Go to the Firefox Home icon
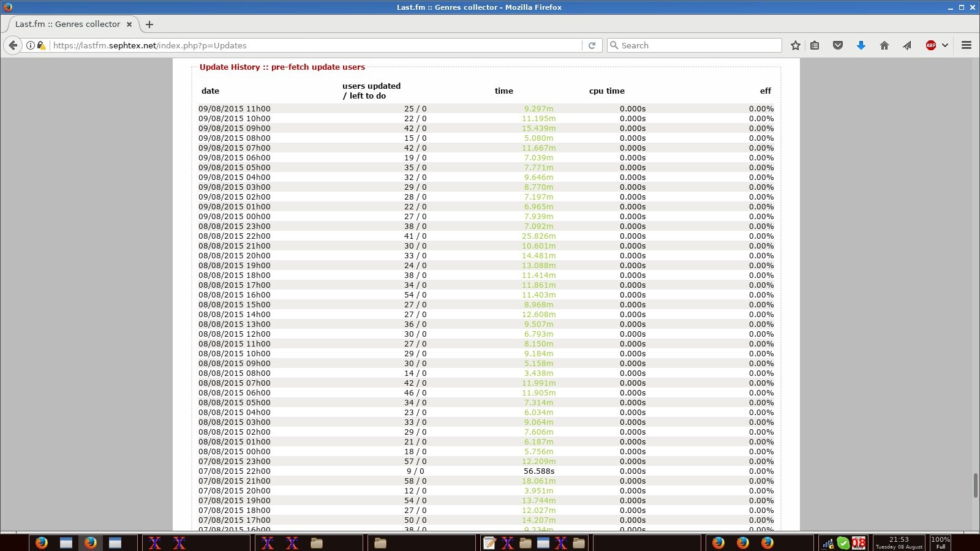The width and height of the screenshot is (980, 551). pos(884,45)
